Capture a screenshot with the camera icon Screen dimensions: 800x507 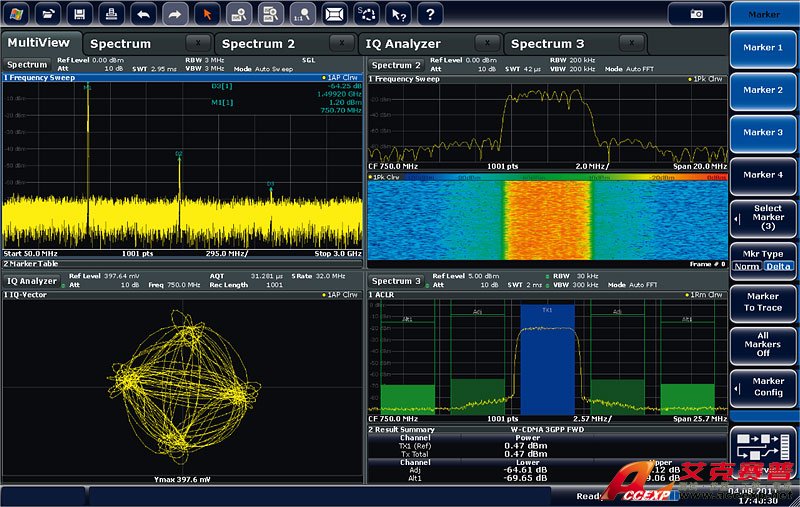point(696,14)
